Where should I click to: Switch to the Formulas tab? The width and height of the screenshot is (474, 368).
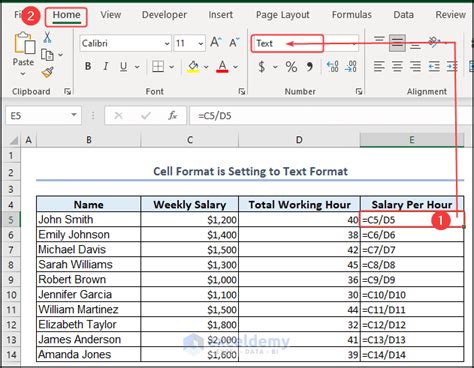pos(352,15)
